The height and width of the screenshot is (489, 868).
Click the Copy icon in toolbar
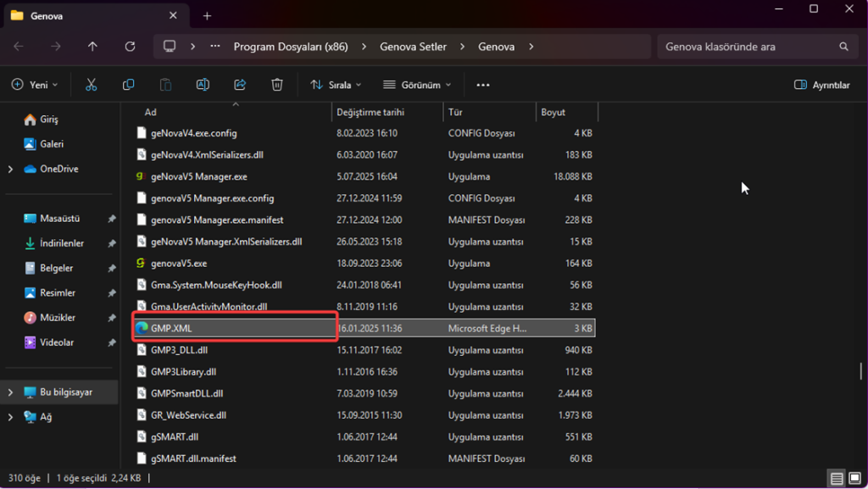[129, 85]
